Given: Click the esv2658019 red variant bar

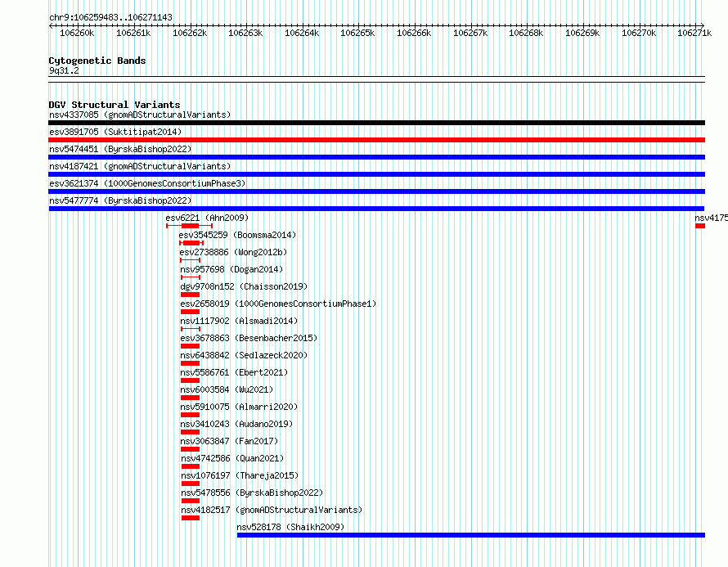Looking at the screenshot, I should pyautogui.click(x=191, y=312).
